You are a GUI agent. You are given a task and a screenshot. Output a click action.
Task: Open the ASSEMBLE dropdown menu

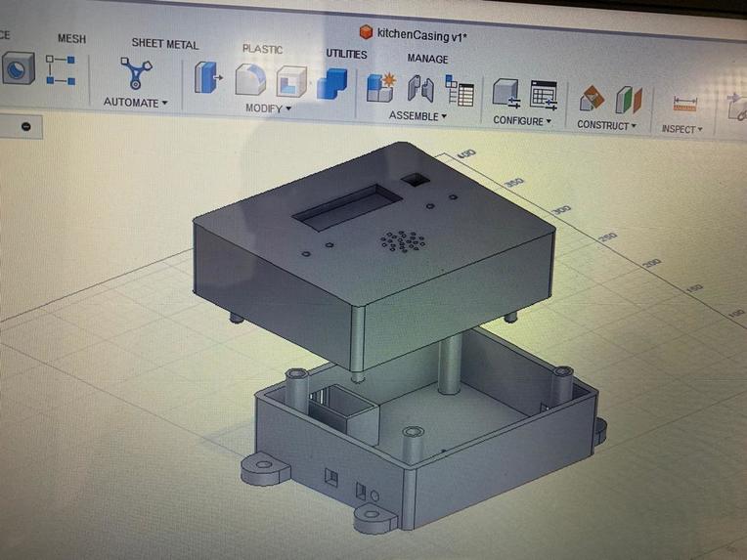coord(417,115)
